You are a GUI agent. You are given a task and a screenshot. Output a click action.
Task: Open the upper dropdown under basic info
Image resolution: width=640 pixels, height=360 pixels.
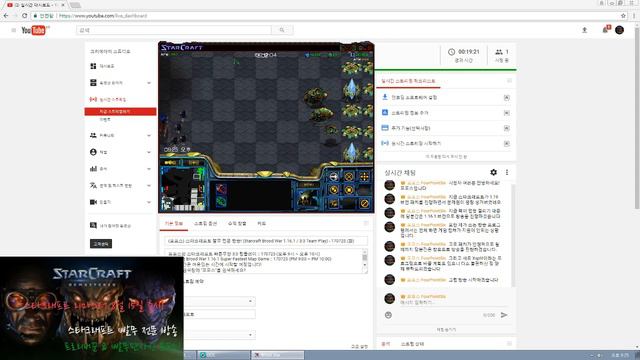coord(220,301)
